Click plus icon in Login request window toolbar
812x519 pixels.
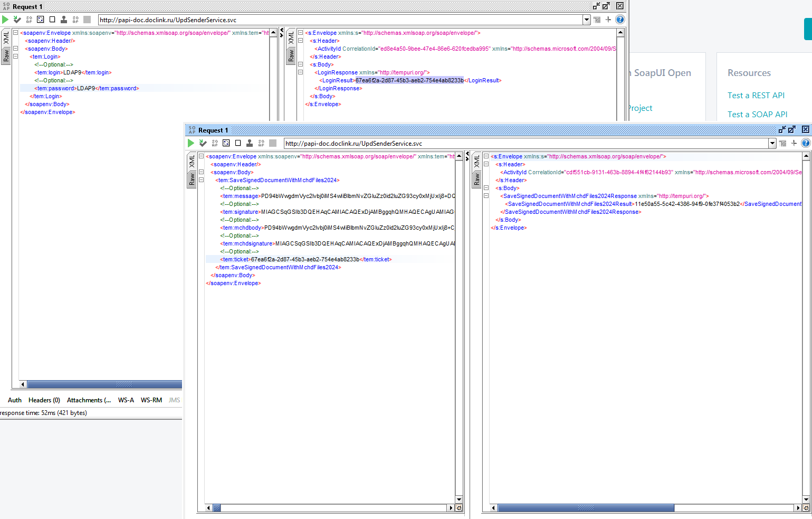coord(608,20)
